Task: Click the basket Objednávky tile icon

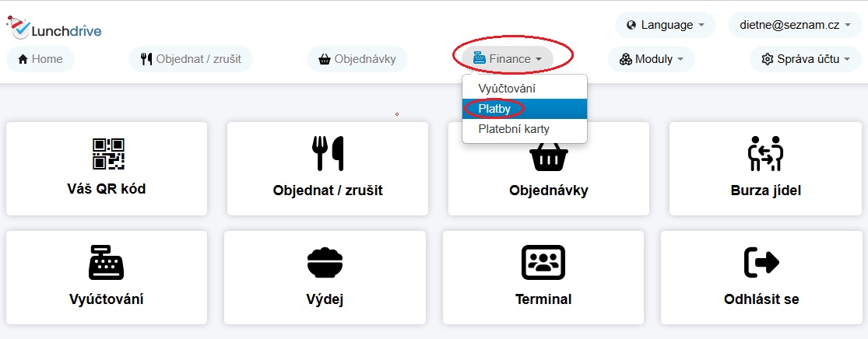Action: pyautogui.click(x=549, y=158)
